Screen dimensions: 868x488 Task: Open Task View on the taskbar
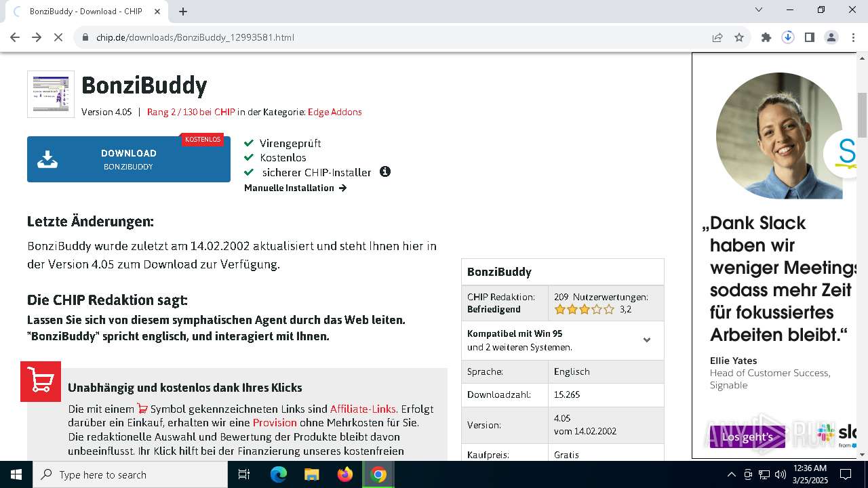(244, 474)
